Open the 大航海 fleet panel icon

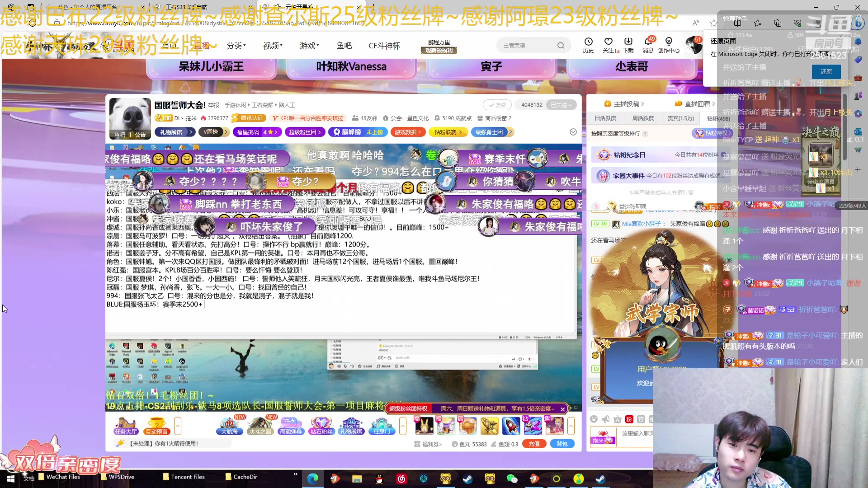pos(229,425)
